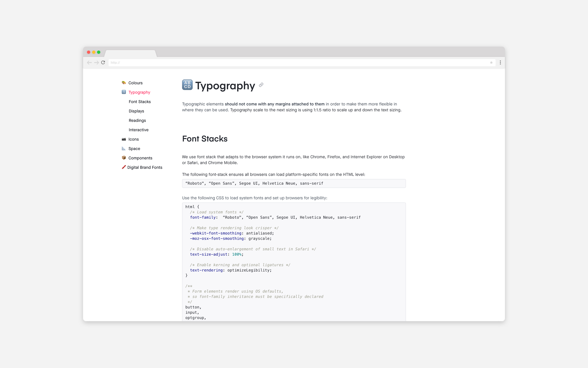Open the Digital Brand Fonts page

click(x=145, y=167)
